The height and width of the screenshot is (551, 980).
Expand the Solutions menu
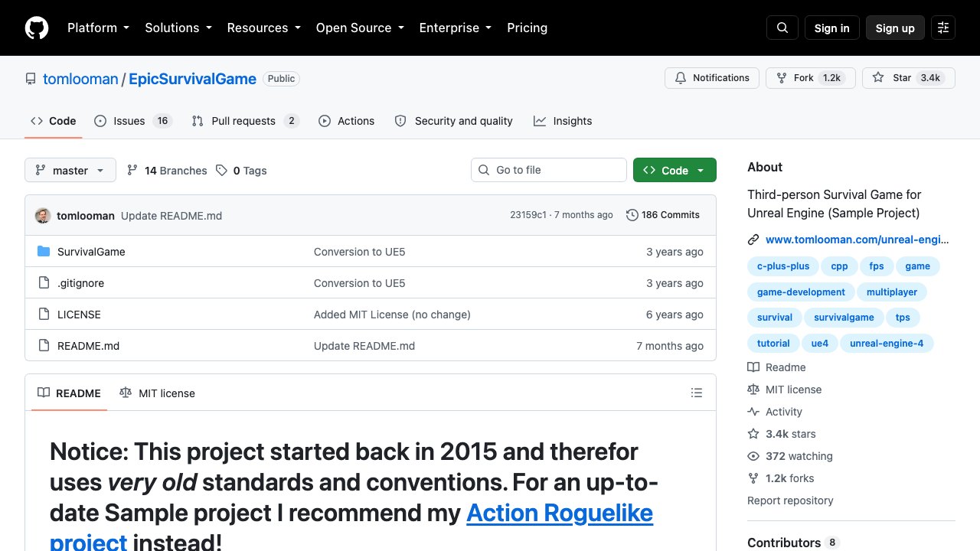[x=178, y=28]
